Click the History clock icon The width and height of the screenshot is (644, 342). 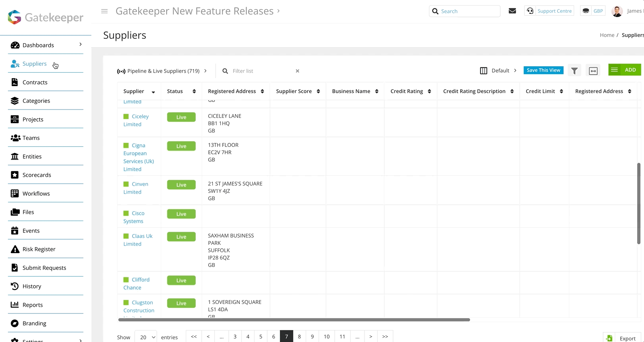click(x=15, y=286)
